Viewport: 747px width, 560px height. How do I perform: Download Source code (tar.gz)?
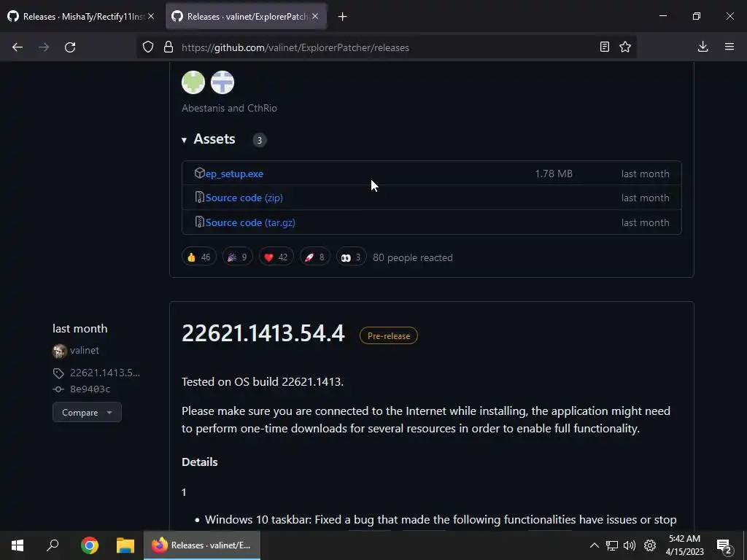click(x=250, y=222)
